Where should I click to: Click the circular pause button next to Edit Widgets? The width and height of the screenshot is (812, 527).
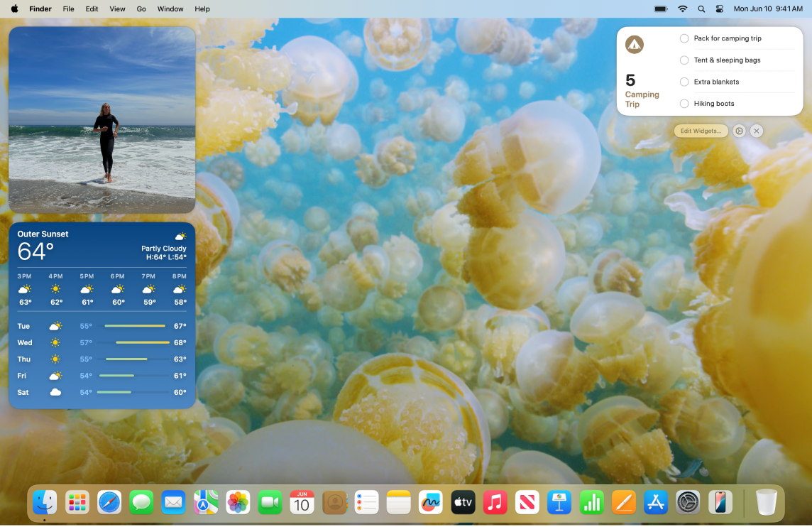739,131
